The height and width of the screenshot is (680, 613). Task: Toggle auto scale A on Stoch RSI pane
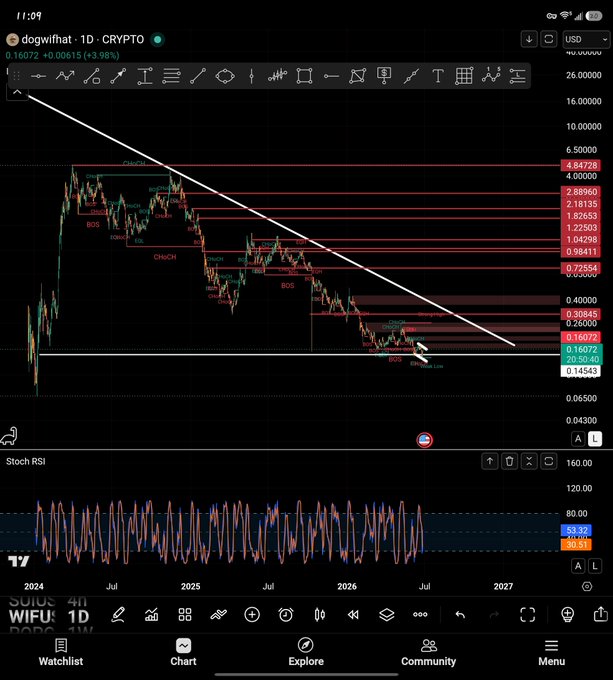click(578, 566)
